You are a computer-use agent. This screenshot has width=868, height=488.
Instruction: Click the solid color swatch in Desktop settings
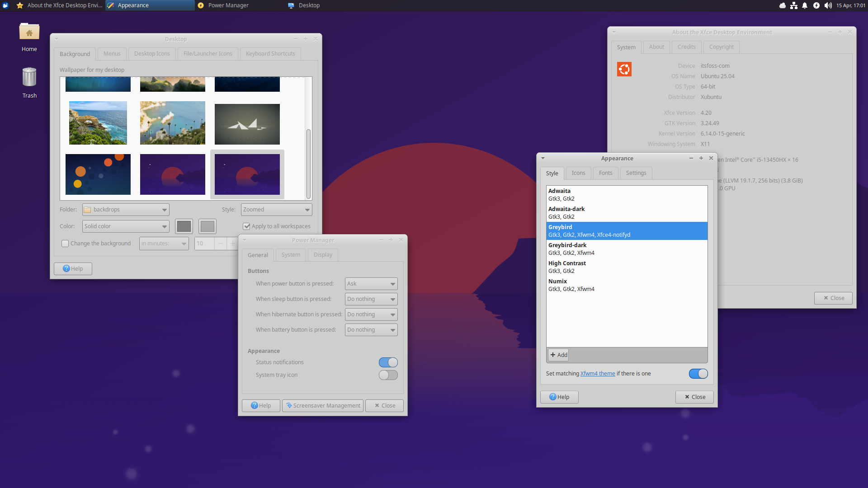coord(184,226)
